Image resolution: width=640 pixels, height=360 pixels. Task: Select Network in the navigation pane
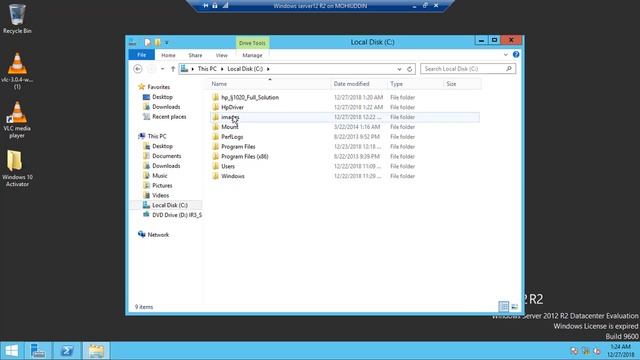158,235
